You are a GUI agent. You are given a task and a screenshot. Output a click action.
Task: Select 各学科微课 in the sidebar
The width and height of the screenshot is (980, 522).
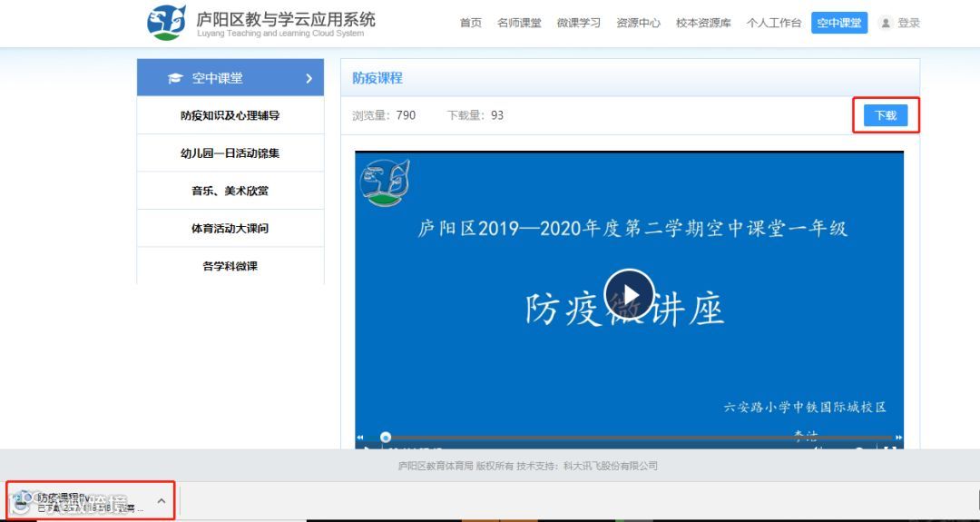tap(230, 266)
